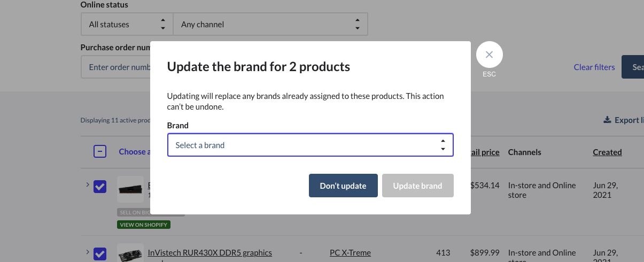Open the Any channel dropdown

pyautogui.click(x=270, y=25)
